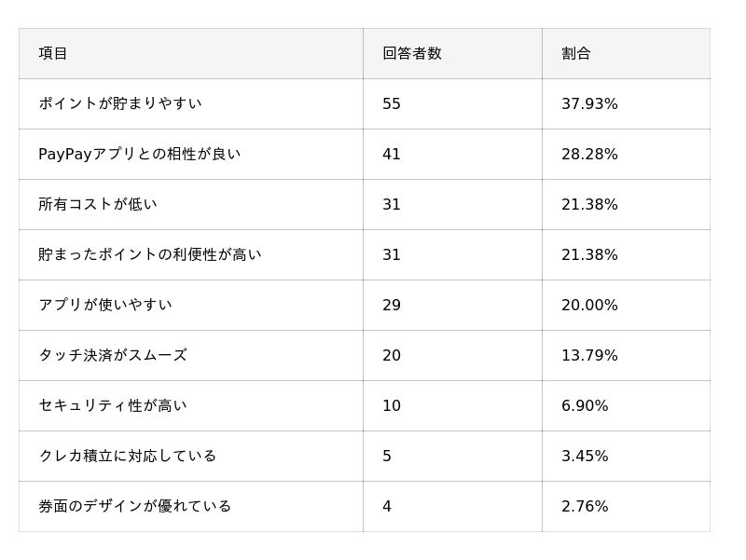746x560 pixels.
Task: Select the 所有コストが低い cell
Action: [x=97, y=204]
